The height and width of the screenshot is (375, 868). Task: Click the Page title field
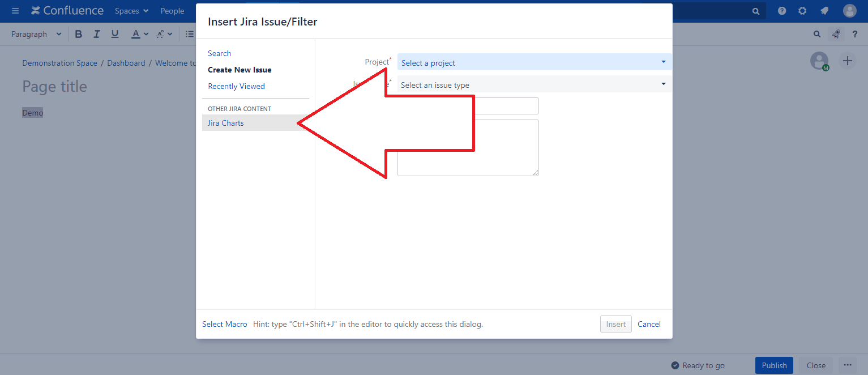(x=54, y=86)
